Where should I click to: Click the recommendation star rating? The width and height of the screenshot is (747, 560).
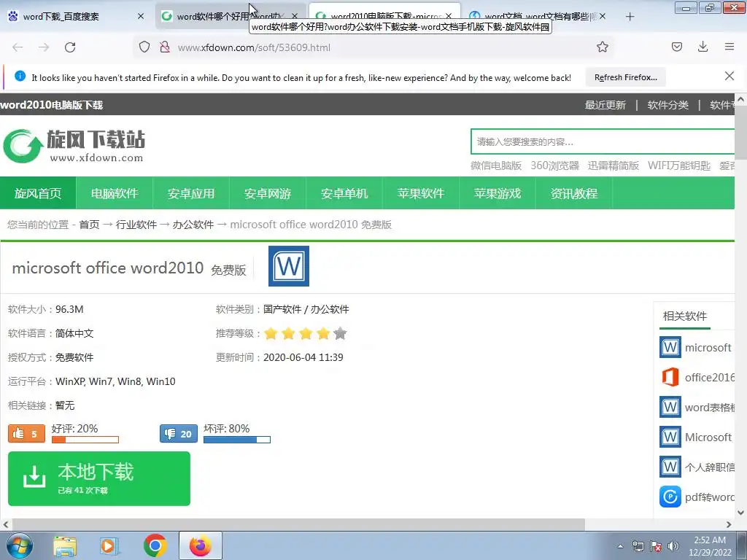point(306,332)
